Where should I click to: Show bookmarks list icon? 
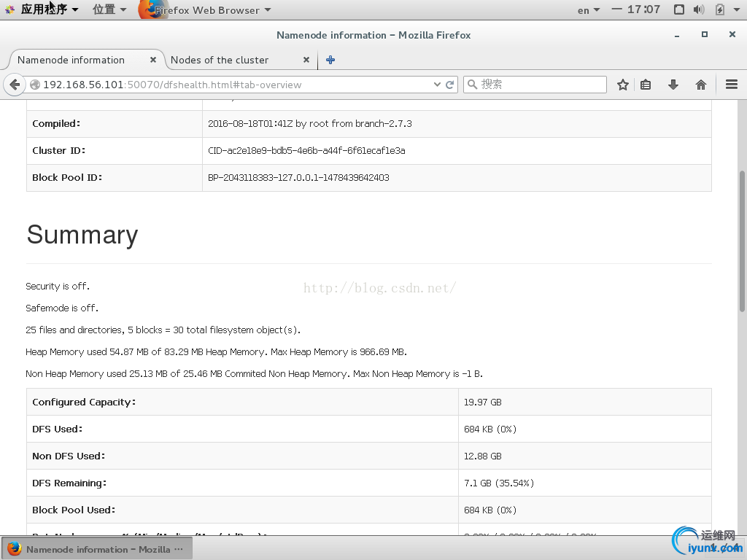pos(646,85)
